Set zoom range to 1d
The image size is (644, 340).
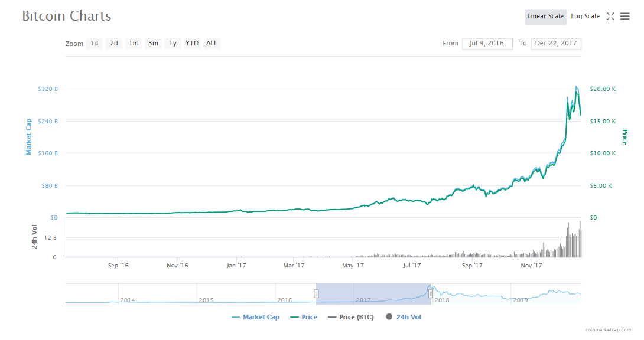94,44
